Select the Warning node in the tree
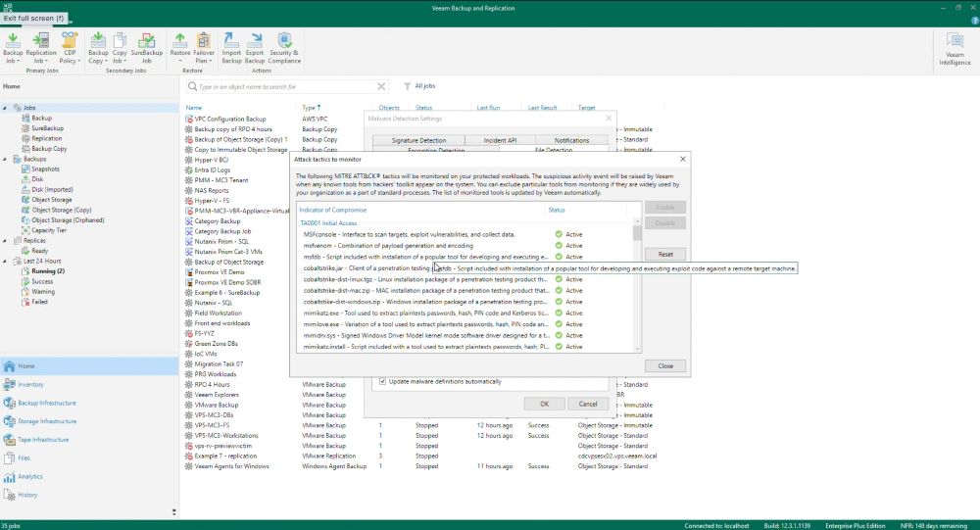Screen dimensions: 980x530 pyautogui.click(x=42, y=291)
